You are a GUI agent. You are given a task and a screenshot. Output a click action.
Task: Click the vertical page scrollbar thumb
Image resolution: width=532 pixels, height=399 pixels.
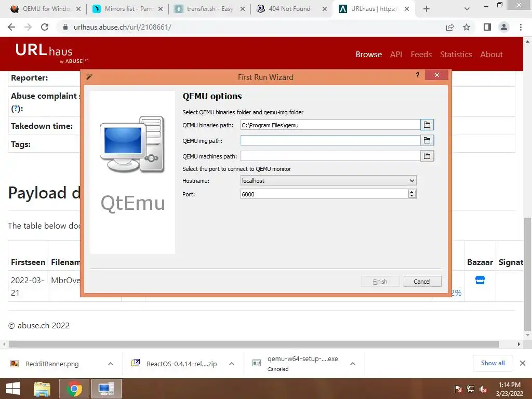click(527, 273)
